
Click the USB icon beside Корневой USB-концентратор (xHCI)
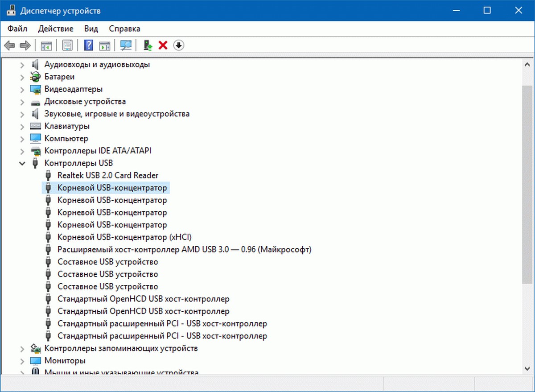pyautogui.click(x=48, y=237)
